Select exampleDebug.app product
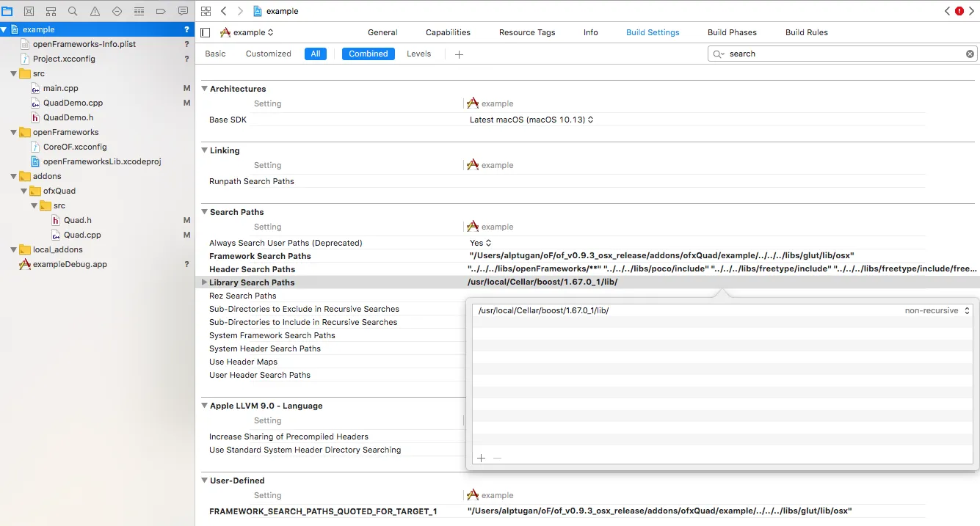 (70, 264)
